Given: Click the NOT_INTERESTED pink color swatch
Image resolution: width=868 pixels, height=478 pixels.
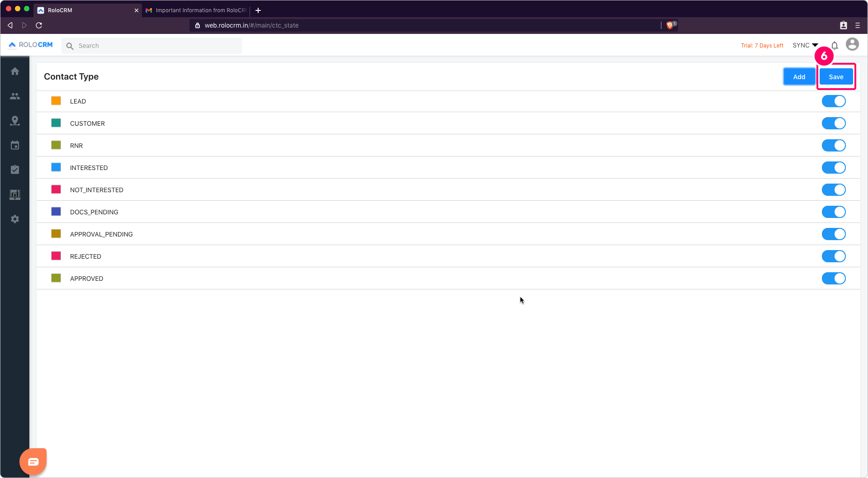Looking at the screenshot, I should (x=56, y=189).
